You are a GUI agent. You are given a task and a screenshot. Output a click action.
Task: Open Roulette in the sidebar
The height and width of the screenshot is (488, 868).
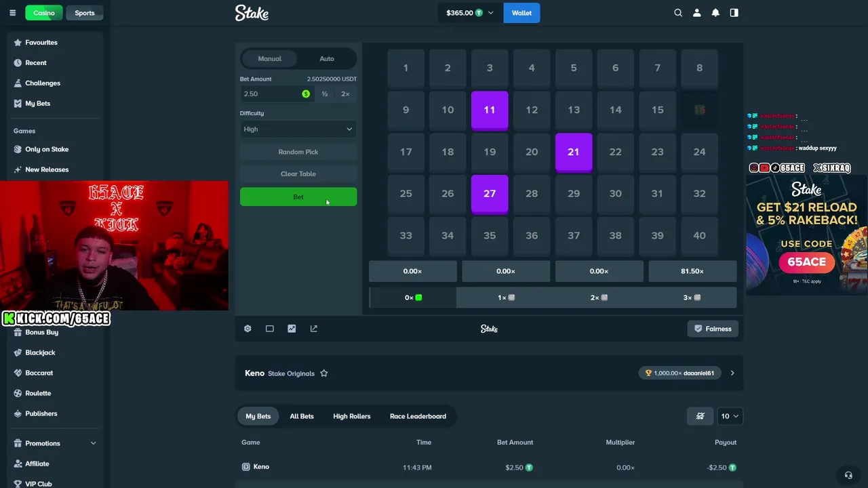click(38, 393)
